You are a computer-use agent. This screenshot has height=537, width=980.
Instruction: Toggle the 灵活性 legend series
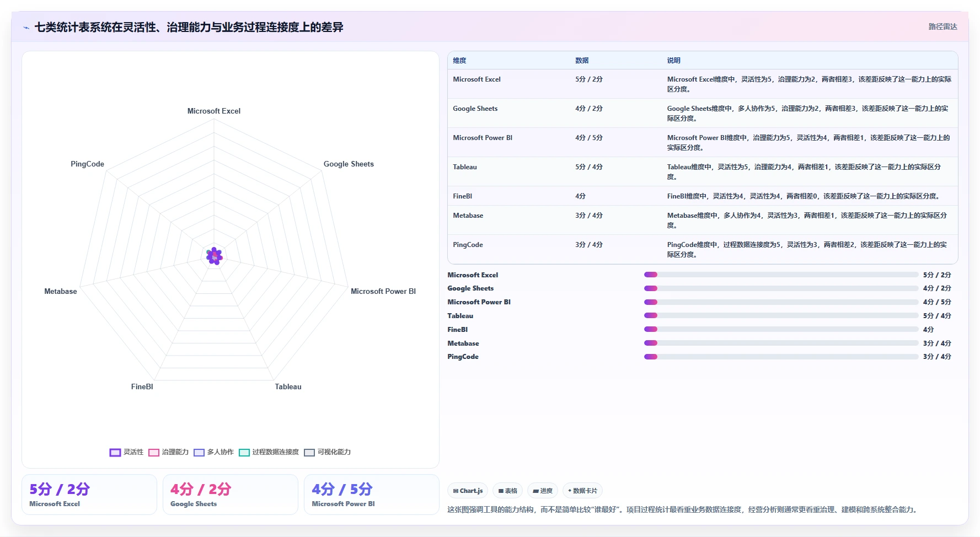(126, 452)
